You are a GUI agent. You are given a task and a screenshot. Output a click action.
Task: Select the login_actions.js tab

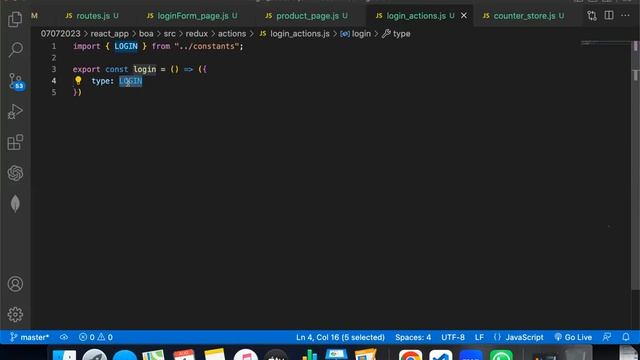click(416, 16)
